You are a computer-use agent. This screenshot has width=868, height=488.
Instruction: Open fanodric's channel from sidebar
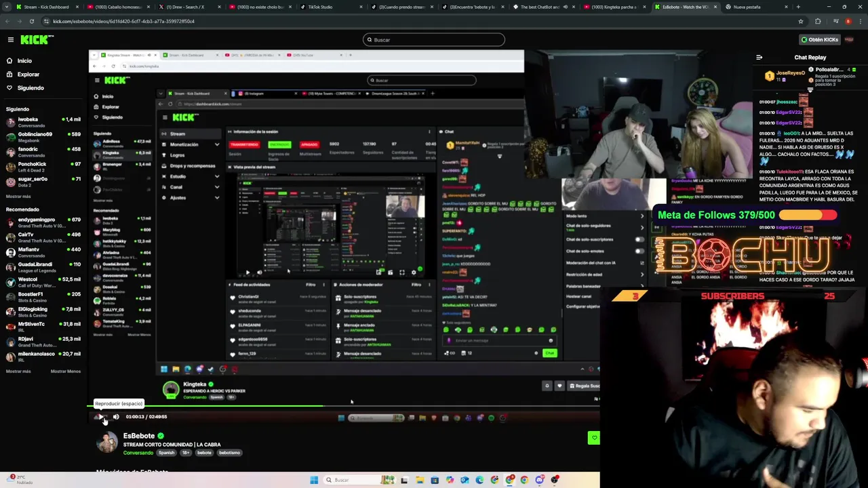[43, 152]
